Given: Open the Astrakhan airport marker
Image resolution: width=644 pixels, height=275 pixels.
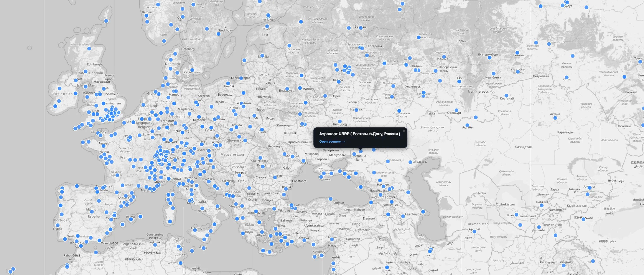Looking at the screenshot, I should 410,162.
